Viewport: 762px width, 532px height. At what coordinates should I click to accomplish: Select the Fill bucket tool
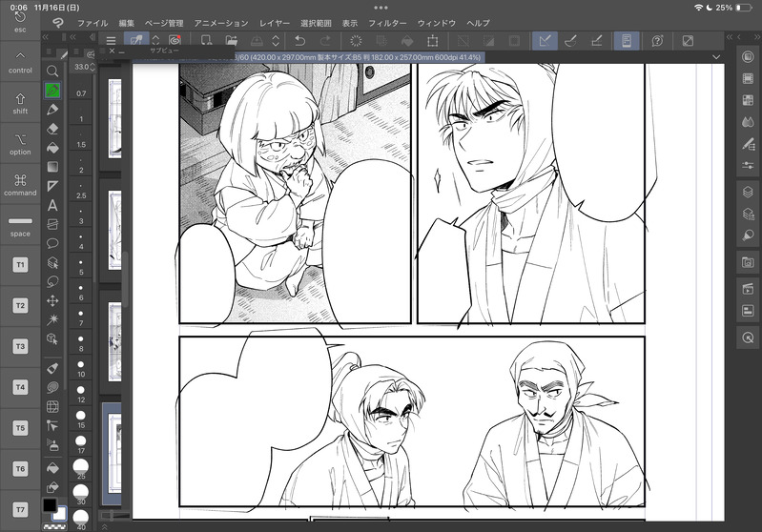coord(52,148)
